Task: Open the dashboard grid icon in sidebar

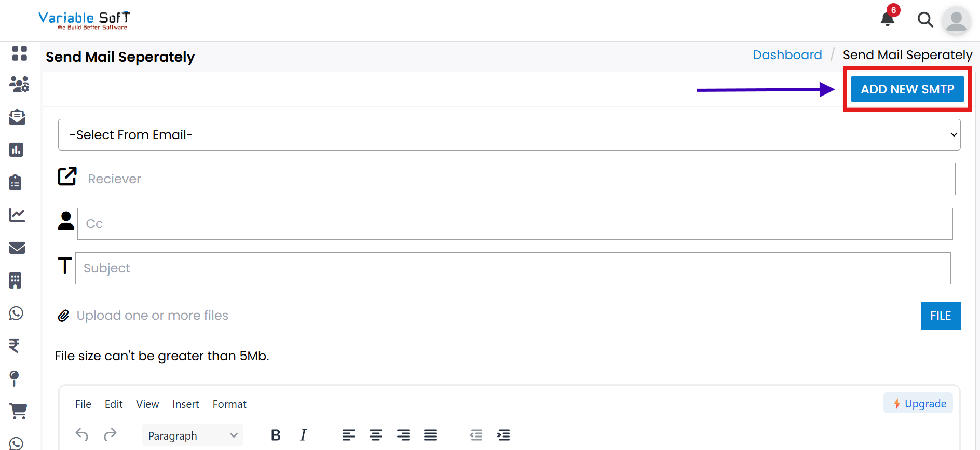Action: click(x=19, y=53)
